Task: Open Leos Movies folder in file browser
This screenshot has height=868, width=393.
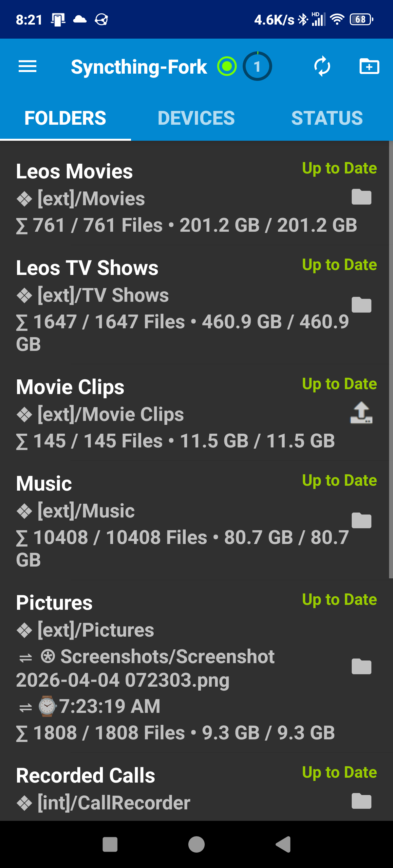Action: (x=361, y=197)
